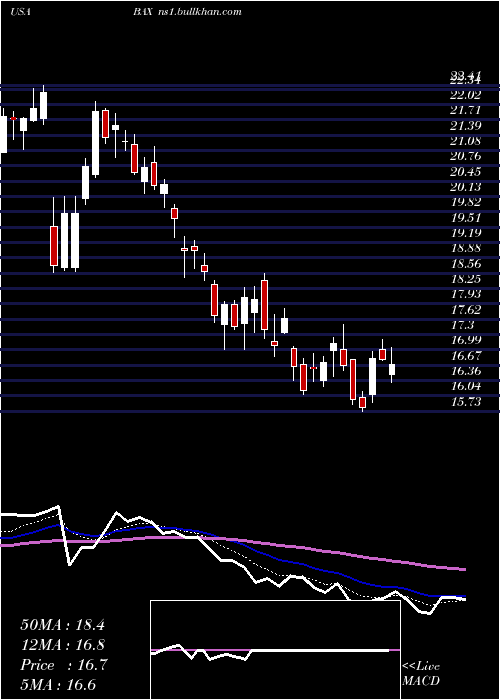Click the 22.02 price axis label
Image resolution: width=500 pixels, height=700 pixels.
(465, 95)
